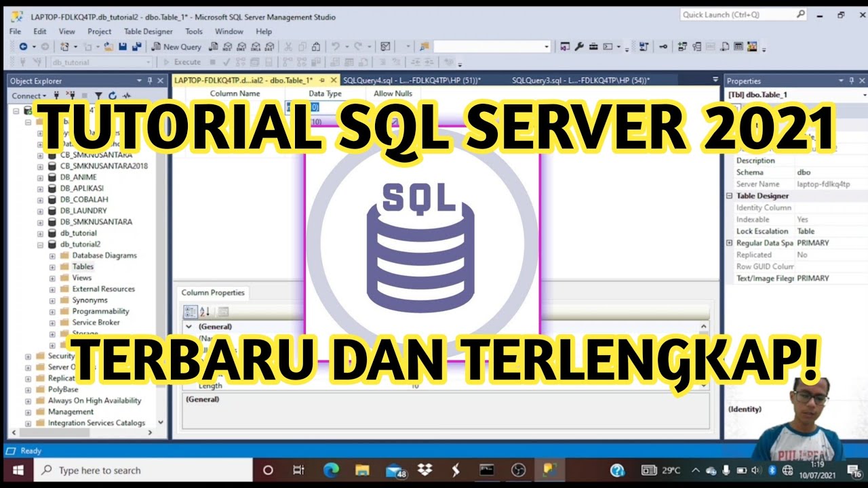Image resolution: width=868 pixels, height=488 pixels.
Task: Select the Integration Services Catalogs node
Action: 96,423
